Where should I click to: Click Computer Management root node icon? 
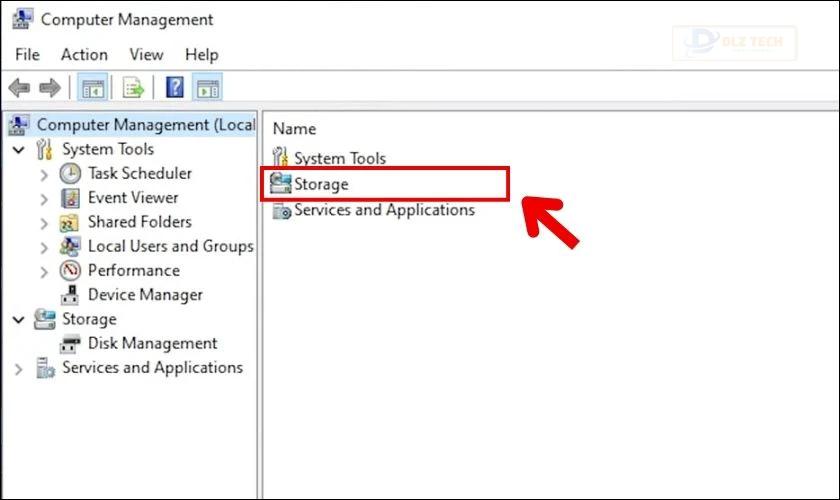(19, 125)
